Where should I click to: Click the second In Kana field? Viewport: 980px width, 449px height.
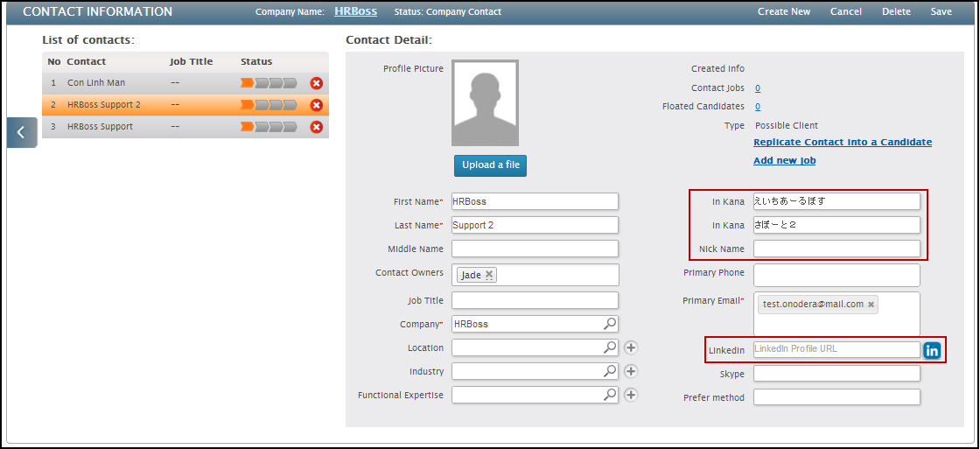836,225
